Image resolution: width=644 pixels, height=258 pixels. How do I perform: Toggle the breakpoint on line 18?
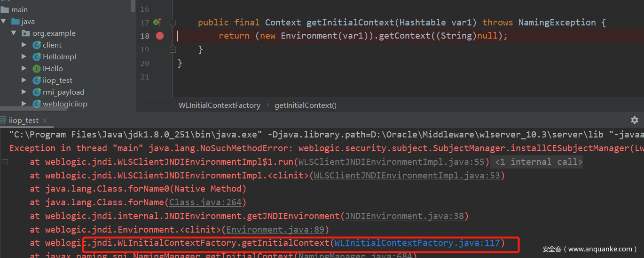click(x=160, y=36)
